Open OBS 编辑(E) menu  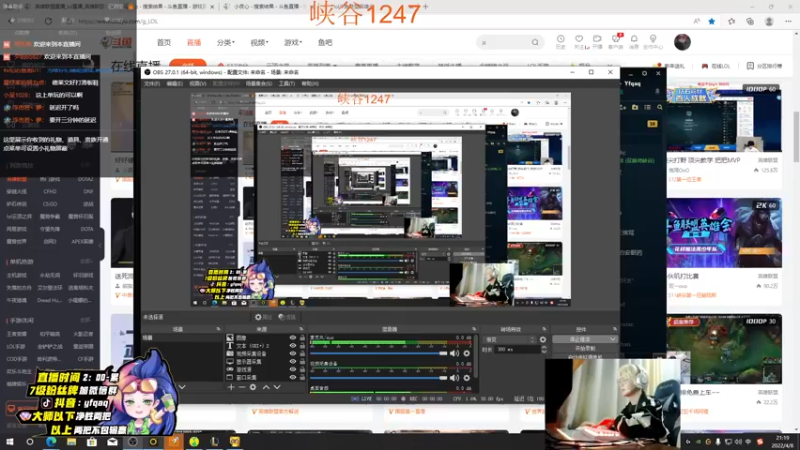174,84
